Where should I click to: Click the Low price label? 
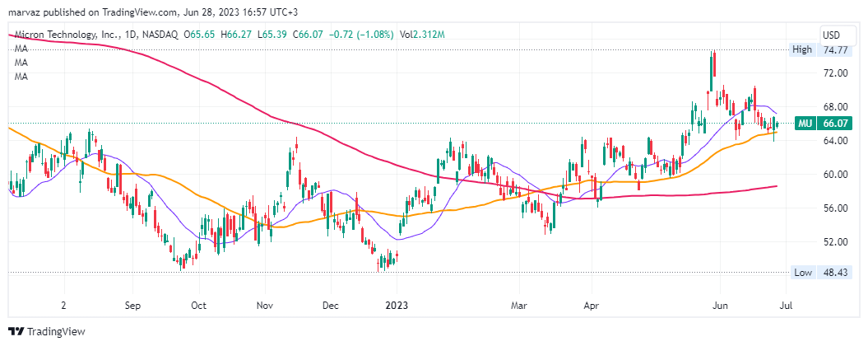803,272
